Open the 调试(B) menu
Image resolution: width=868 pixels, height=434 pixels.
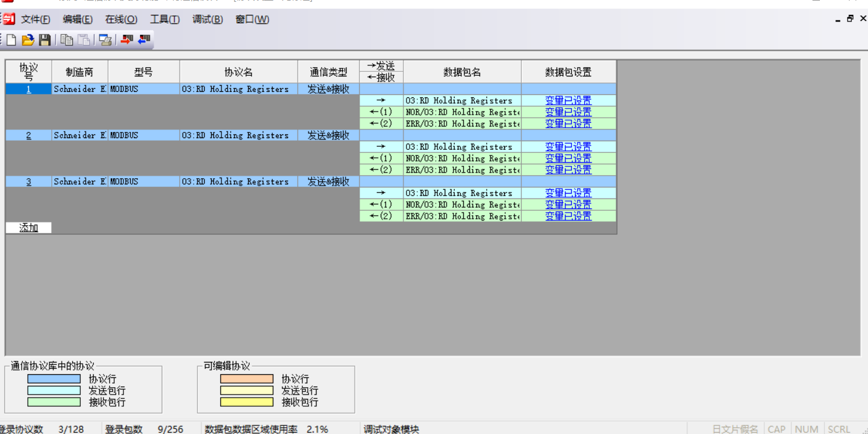coord(207,19)
